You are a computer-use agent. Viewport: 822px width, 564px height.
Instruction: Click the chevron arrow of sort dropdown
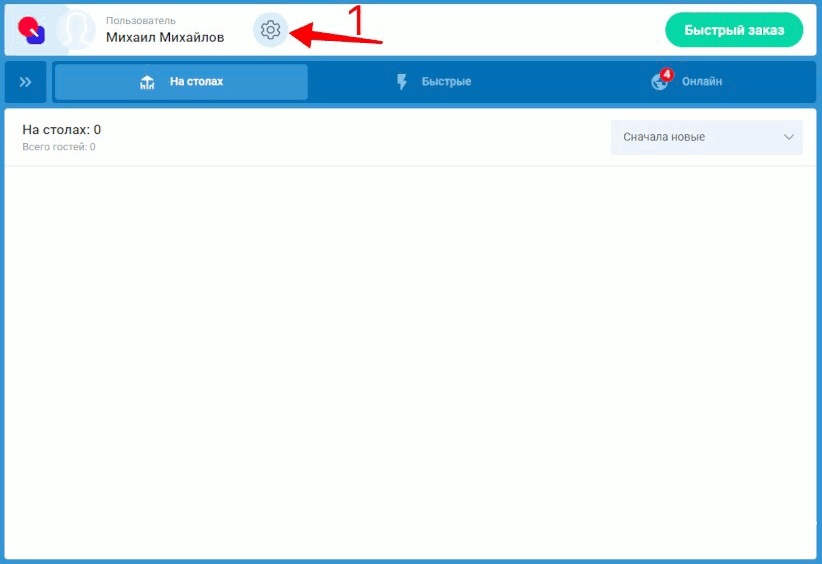(x=789, y=137)
